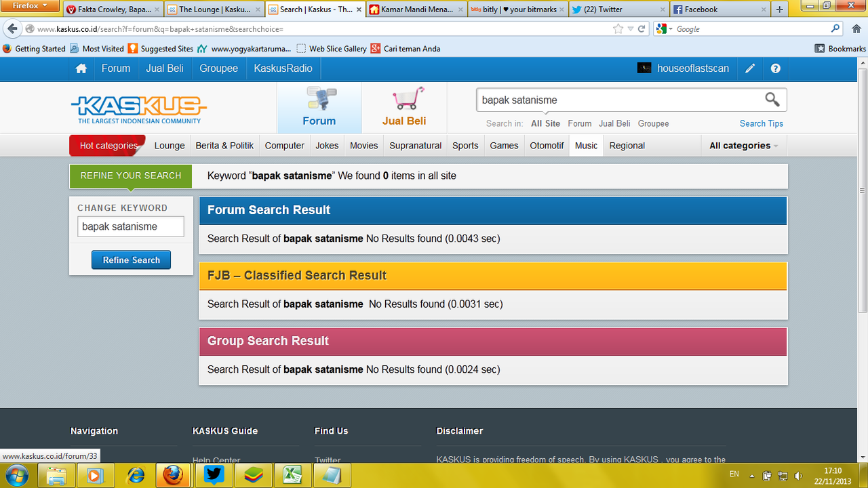Open Getting Started bookmark
The image size is (868, 488).
(34, 49)
